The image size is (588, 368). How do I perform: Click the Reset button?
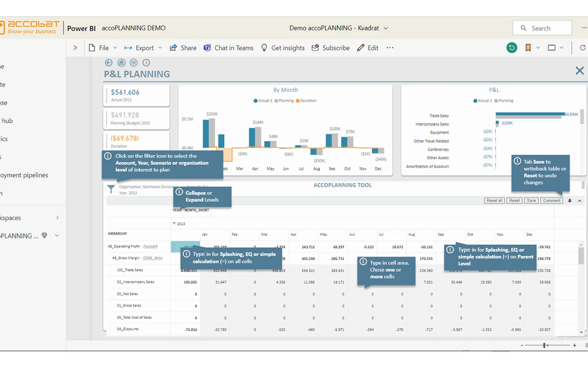pyautogui.click(x=514, y=201)
